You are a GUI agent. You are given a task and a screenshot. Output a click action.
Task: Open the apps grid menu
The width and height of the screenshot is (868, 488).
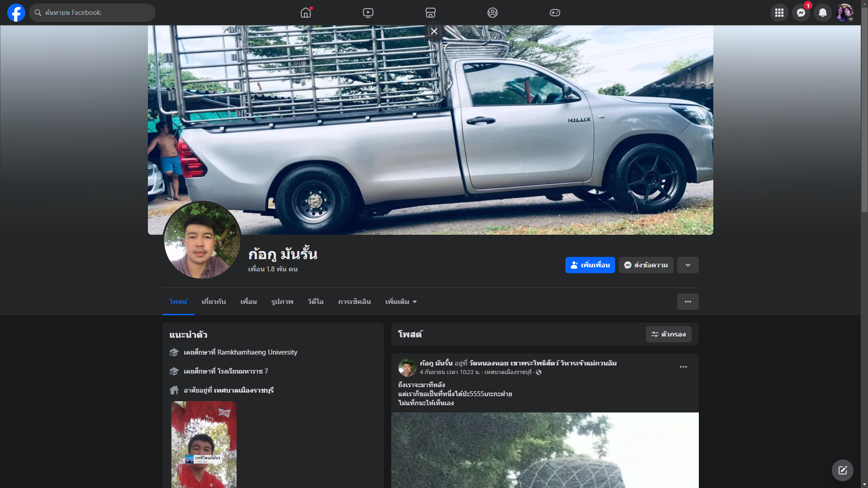779,13
